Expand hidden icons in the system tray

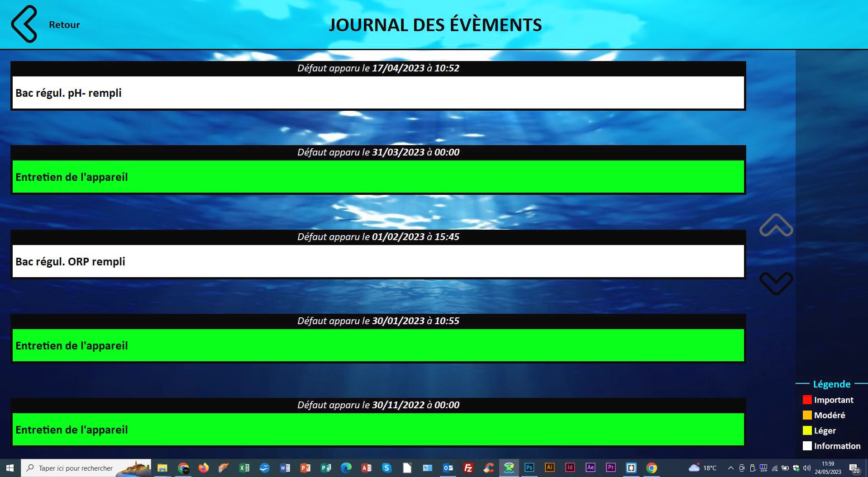[730, 468]
